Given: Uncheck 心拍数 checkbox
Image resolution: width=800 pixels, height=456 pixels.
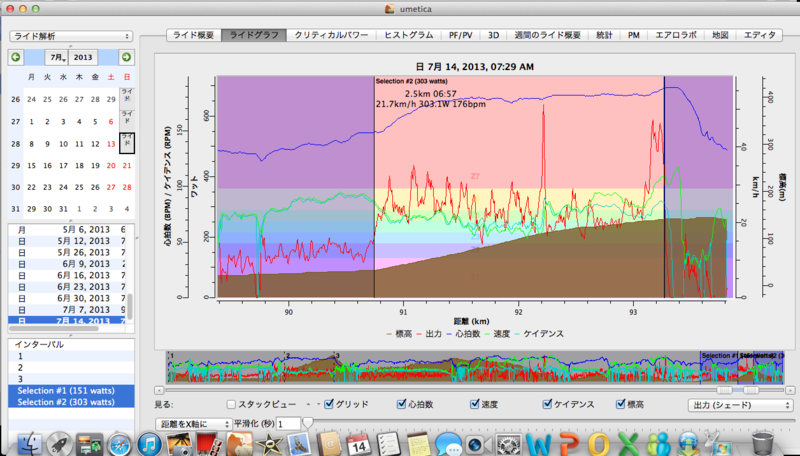Looking at the screenshot, I should click(402, 404).
